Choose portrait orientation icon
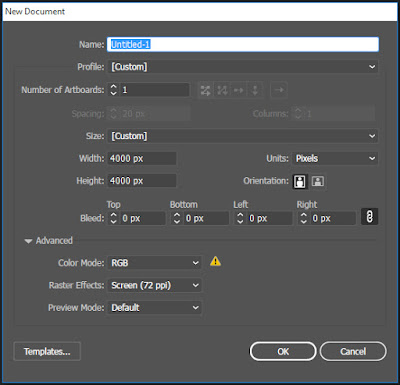This screenshot has height=385, width=400. 300,181
